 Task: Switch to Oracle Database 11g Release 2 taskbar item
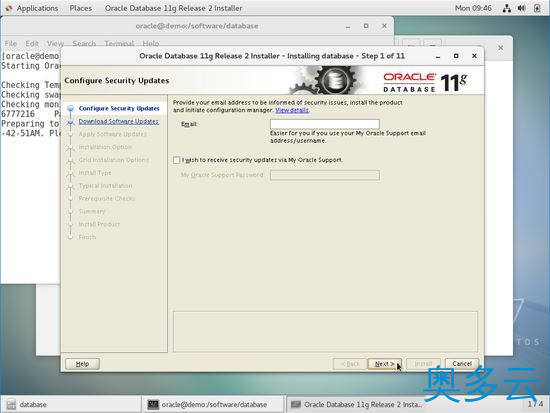click(356, 405)
